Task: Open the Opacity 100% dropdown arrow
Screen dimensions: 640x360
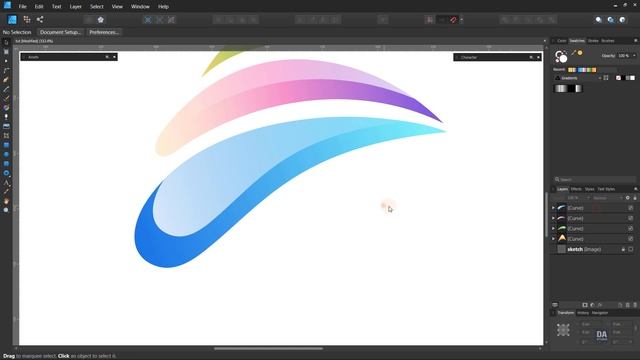Action: 634,56
